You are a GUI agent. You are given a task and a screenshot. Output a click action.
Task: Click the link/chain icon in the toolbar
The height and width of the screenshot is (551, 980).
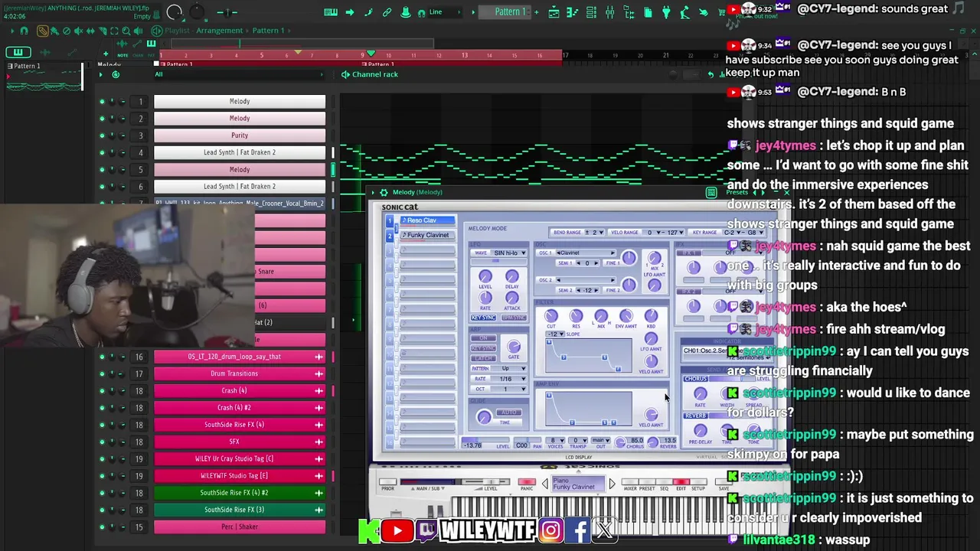(x=387, y=12)
